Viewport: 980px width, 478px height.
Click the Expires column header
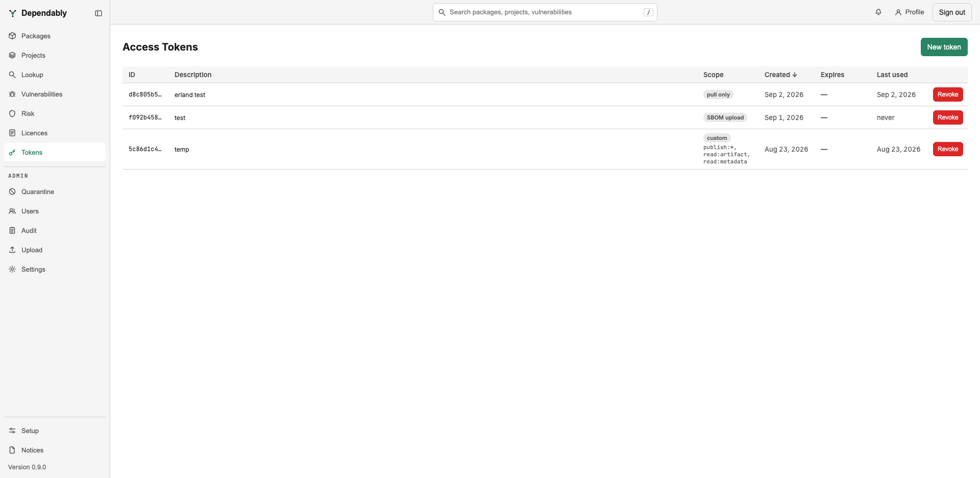[832, 75]
